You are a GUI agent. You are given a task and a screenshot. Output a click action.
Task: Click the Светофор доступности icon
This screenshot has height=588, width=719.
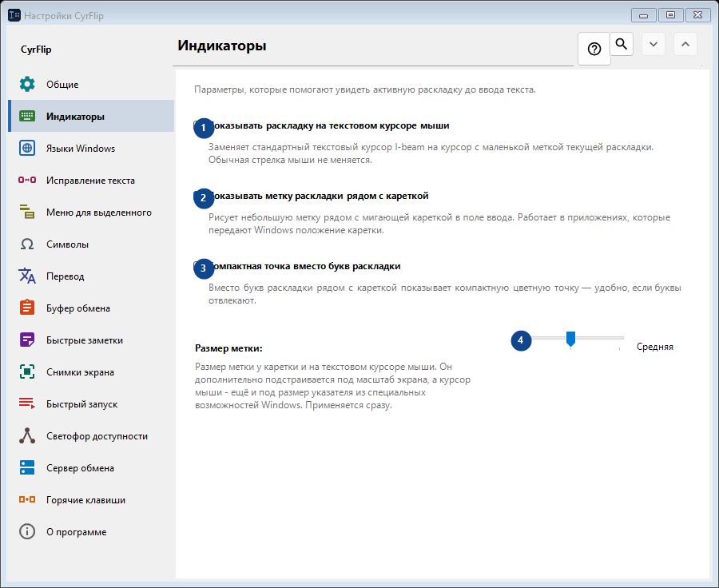click(x=27, y=435)
